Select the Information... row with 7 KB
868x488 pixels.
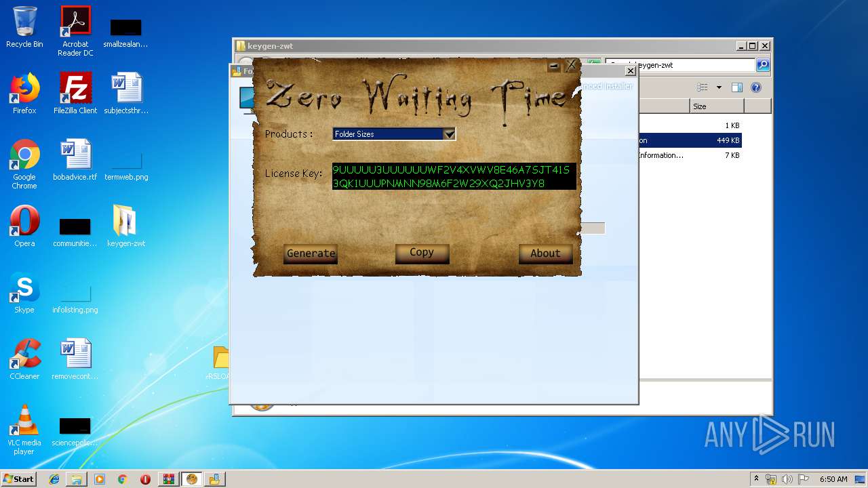pos(689,155)
